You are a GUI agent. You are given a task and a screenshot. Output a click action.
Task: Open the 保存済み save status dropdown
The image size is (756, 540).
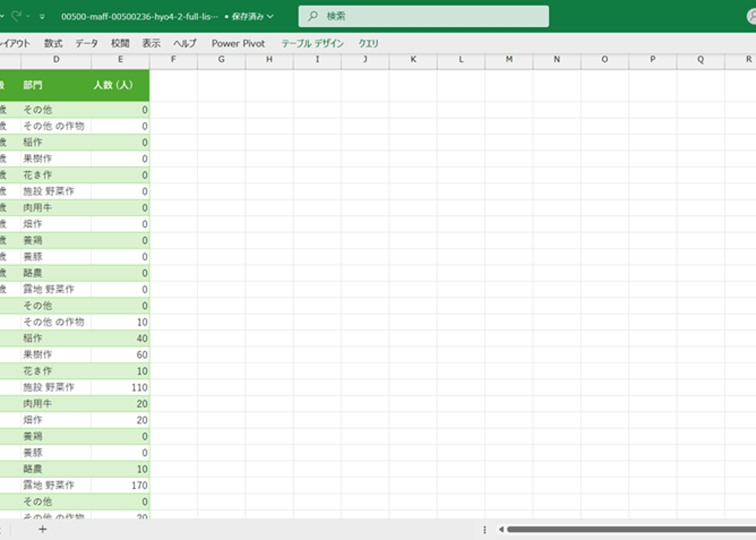(253, 16)
